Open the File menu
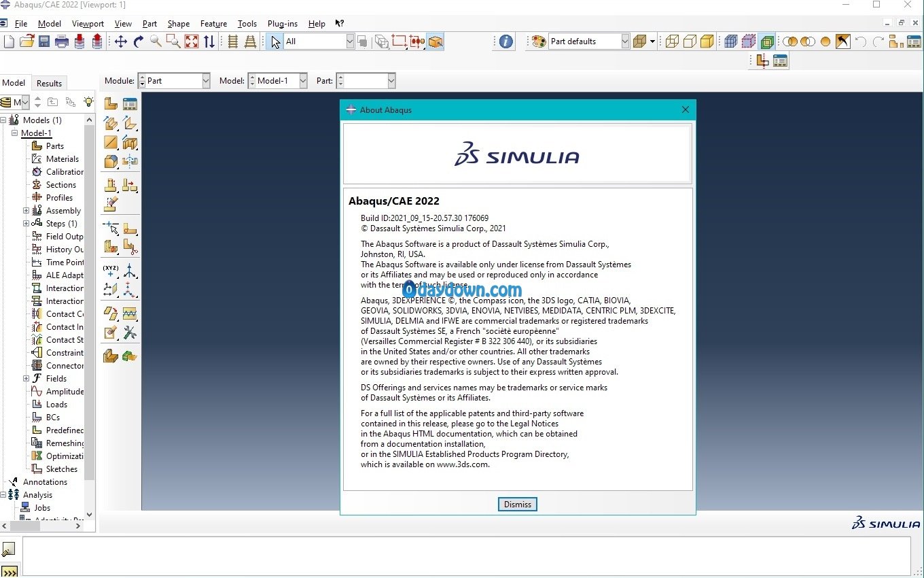This screenshot has height=578, width=924. coord(21,23)
